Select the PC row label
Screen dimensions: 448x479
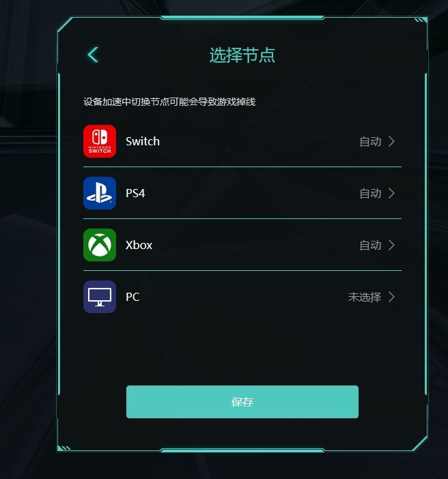(132, 297)
